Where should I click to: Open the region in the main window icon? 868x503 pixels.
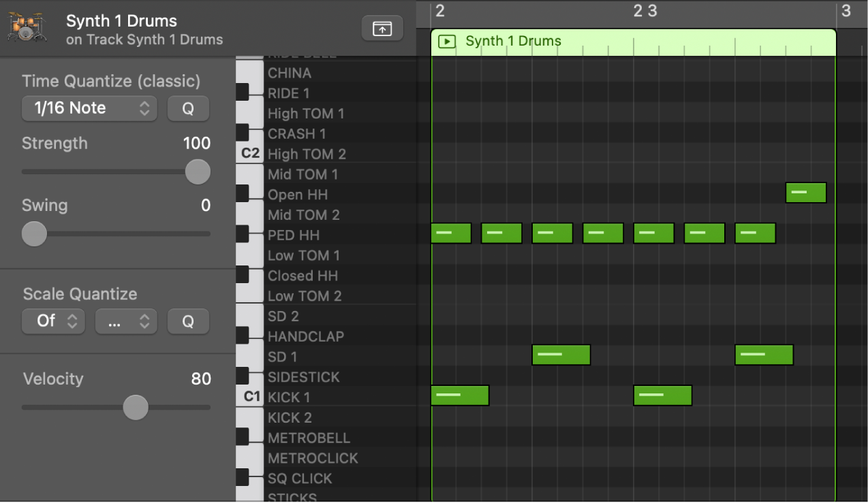(382, 29)
